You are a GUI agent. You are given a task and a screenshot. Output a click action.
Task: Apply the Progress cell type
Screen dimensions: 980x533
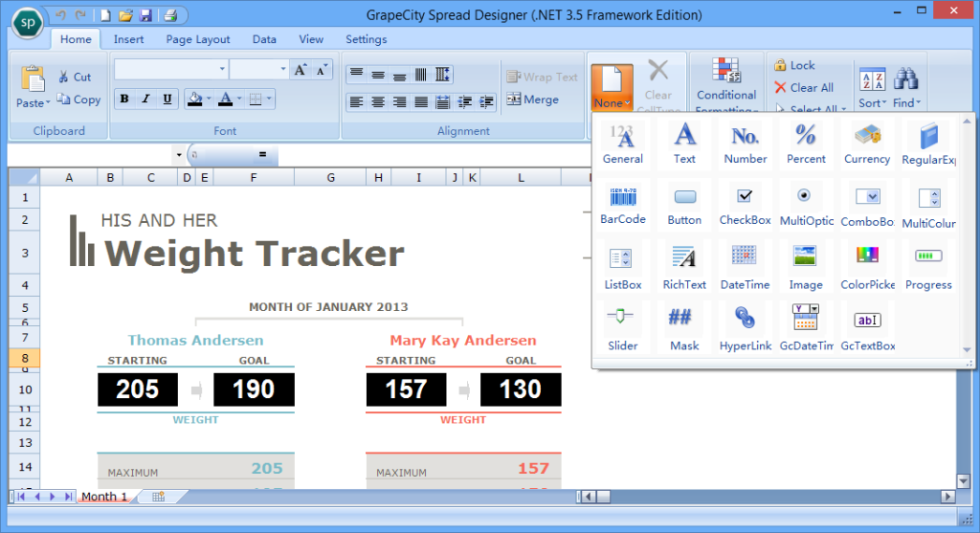928,267
